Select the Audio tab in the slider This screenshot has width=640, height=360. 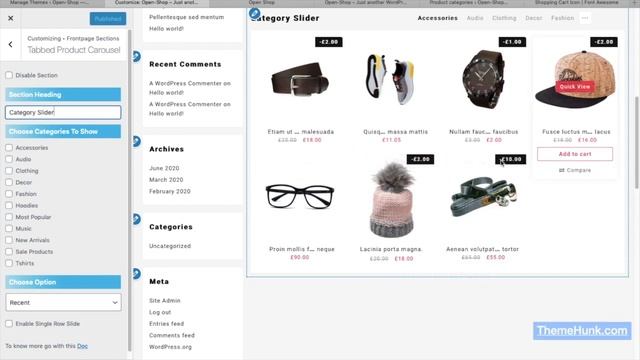click(x=475, y=18)
